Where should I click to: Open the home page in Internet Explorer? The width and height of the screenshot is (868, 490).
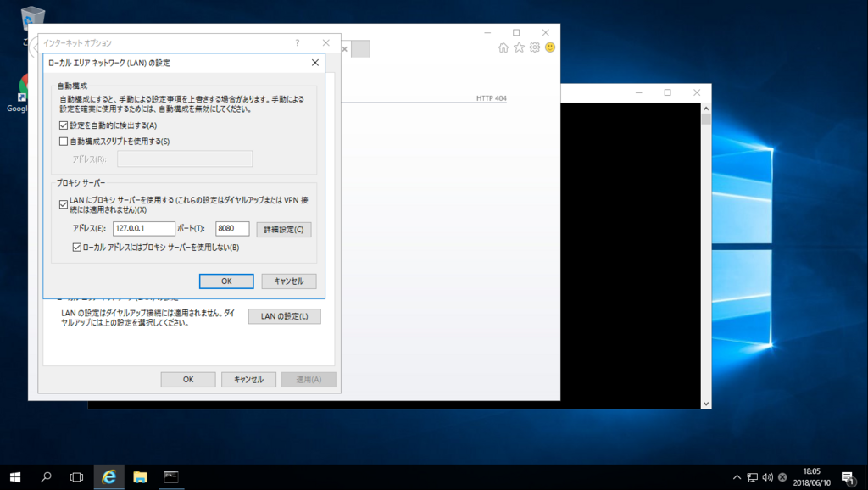504,48
